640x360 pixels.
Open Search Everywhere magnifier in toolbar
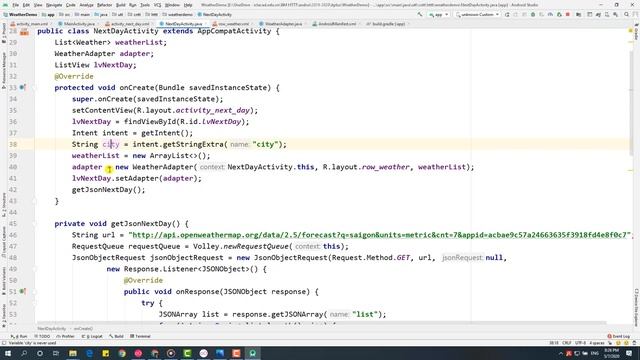coord(627,14)
